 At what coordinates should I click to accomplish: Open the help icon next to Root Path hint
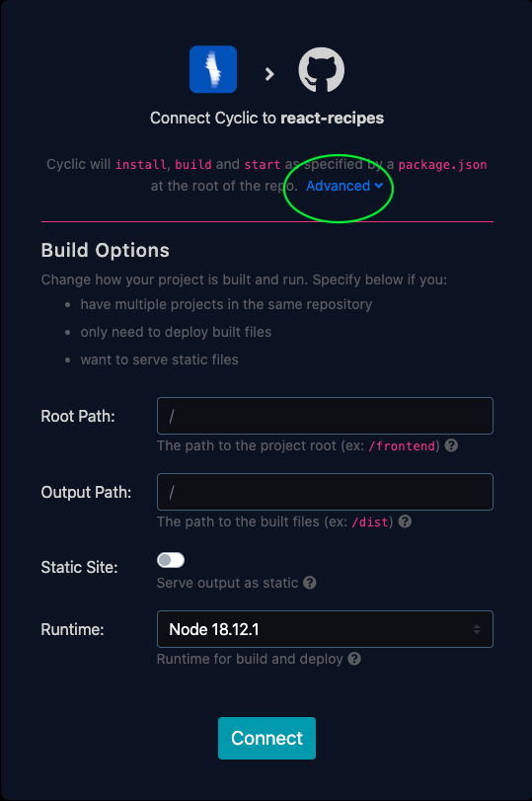(451, 445)
